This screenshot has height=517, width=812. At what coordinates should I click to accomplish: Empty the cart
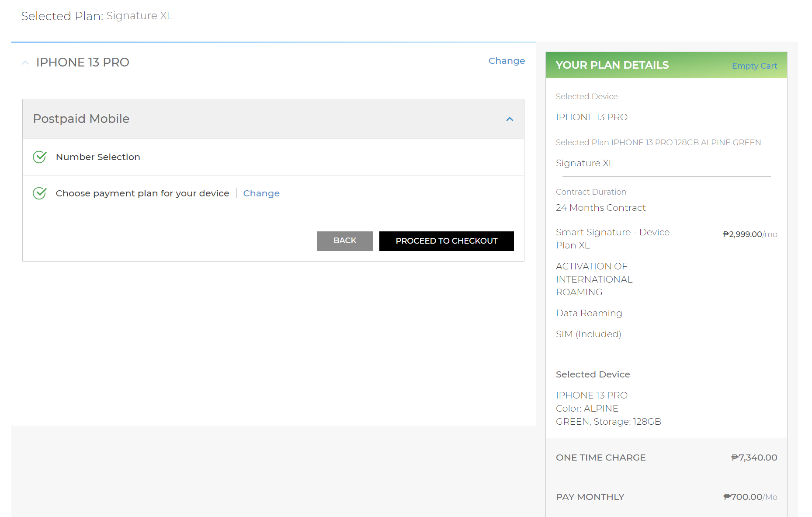coord(754,66)
